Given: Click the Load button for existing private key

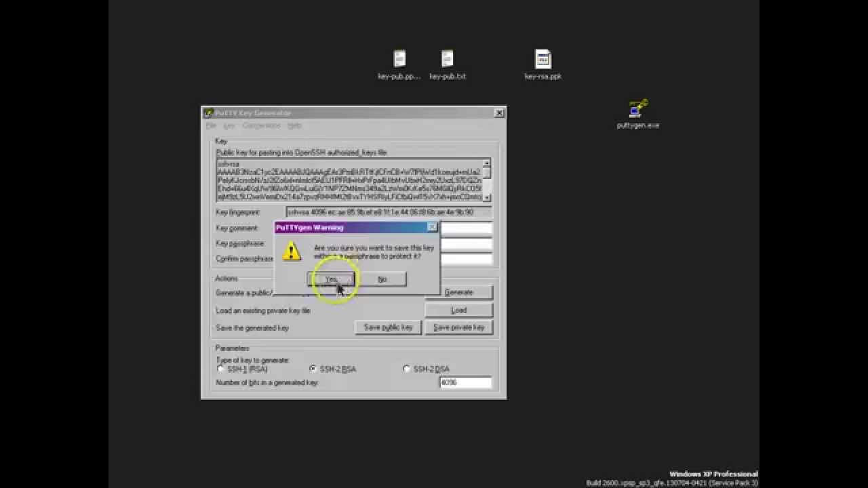Looking at the screenshot, I should [x=458, y=310].
